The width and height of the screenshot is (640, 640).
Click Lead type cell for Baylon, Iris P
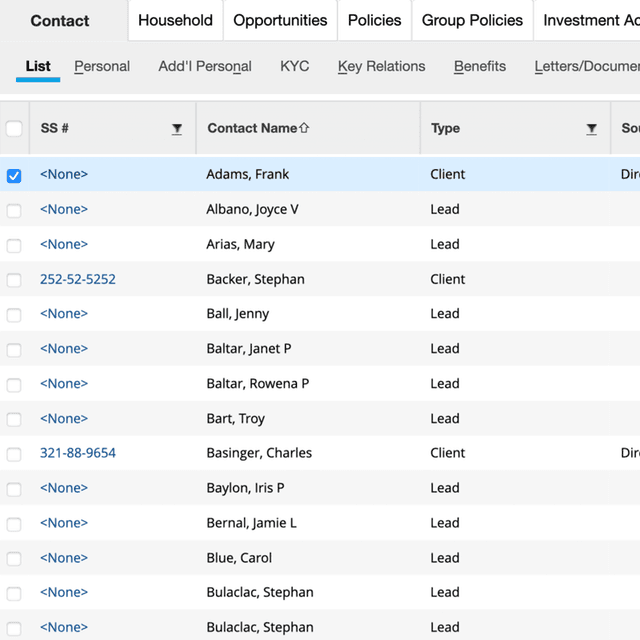point(445,488)
